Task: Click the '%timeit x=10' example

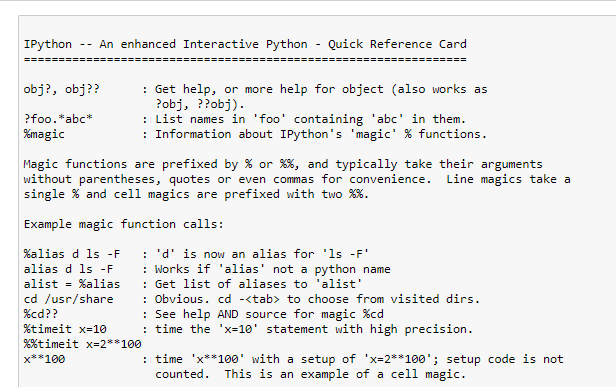Action: click(x=65, y=329)
